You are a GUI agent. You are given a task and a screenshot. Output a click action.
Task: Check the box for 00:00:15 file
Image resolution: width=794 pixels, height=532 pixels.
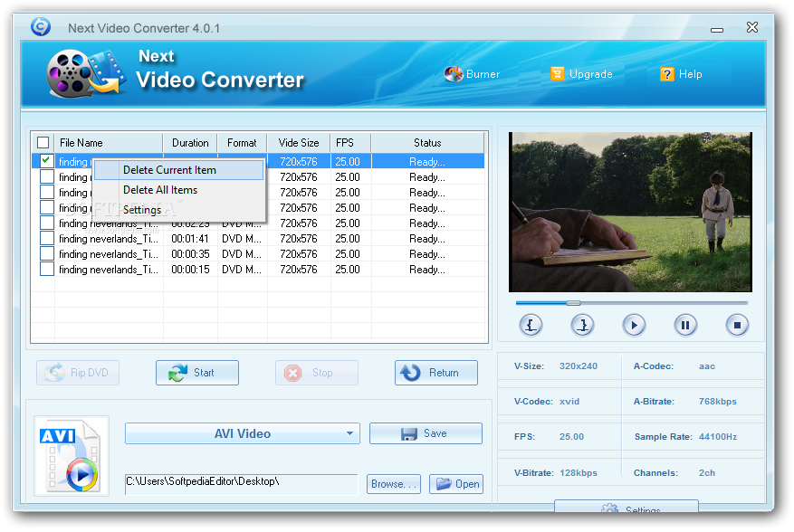click(46, 269)
